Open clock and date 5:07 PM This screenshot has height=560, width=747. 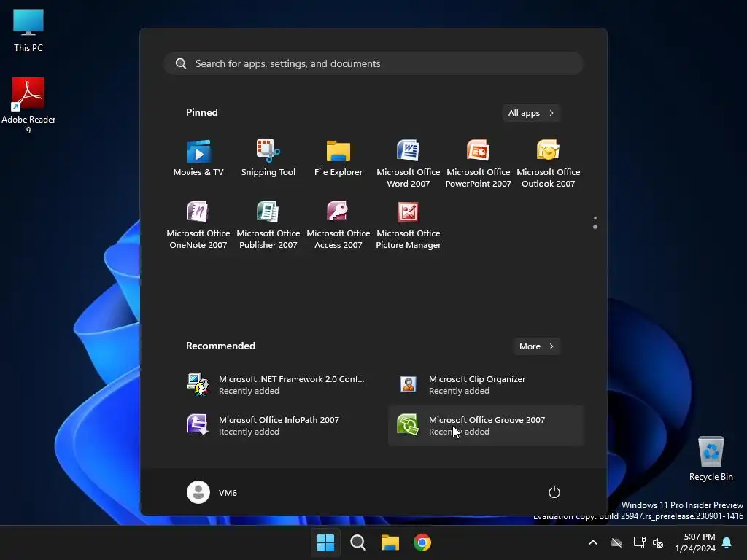pos(695,542)
